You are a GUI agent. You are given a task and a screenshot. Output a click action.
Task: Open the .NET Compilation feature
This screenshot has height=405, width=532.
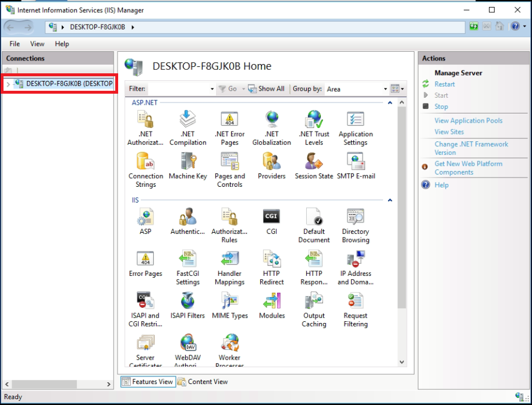[187, 128]
